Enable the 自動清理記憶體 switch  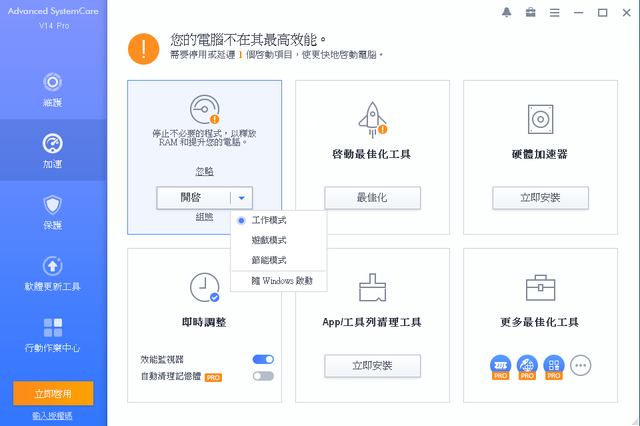tap(263, 376)
